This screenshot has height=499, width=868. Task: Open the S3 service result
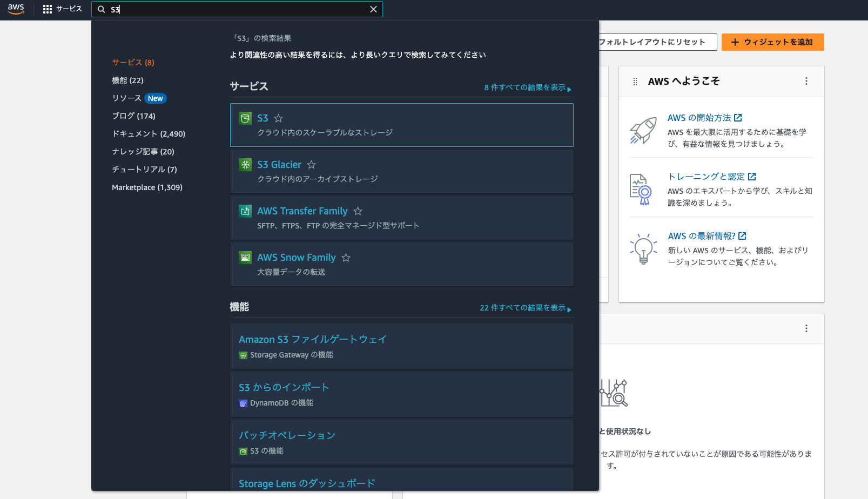(402, 125)
